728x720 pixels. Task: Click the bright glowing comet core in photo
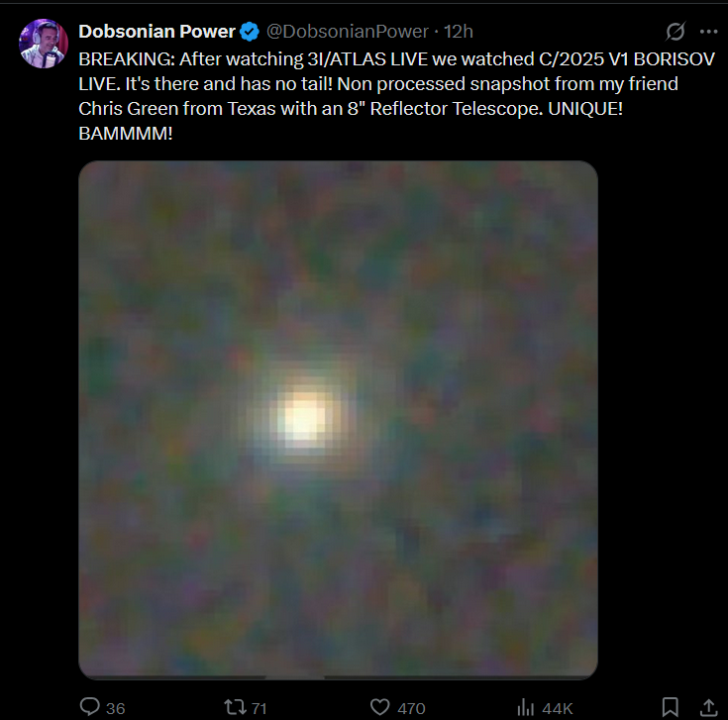pos(304,416)
